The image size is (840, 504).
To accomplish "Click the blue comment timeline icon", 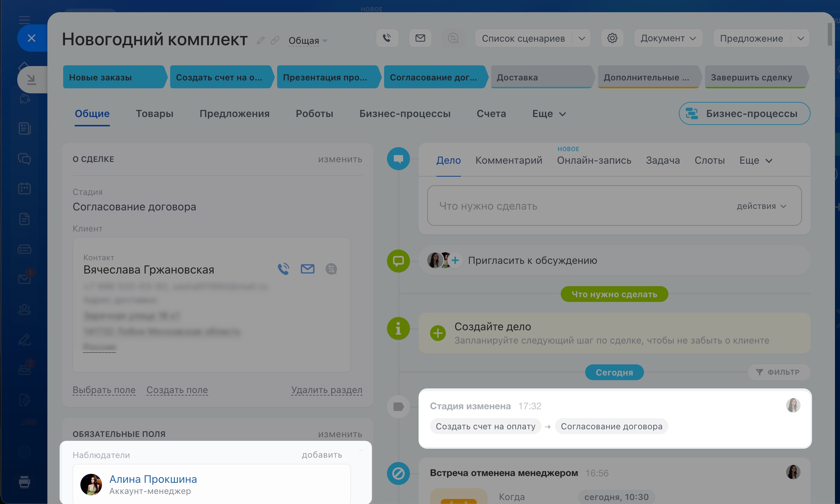I will [x=398, y=159].
